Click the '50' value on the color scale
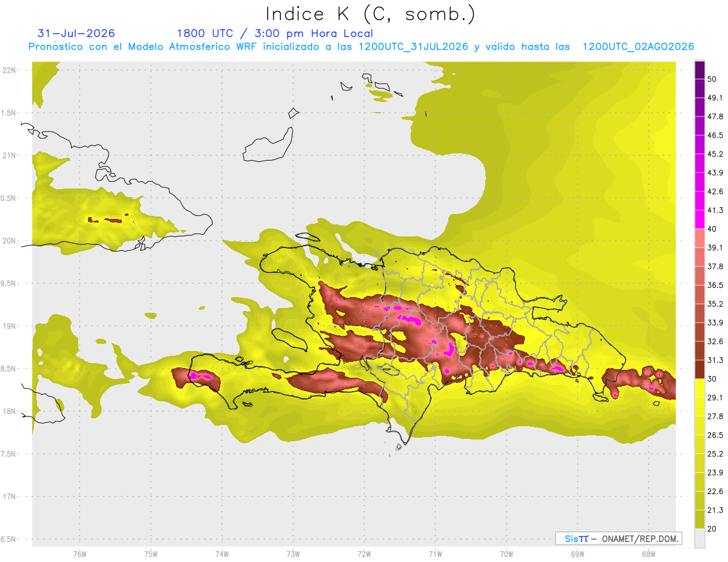 click(x=713, y=79)
